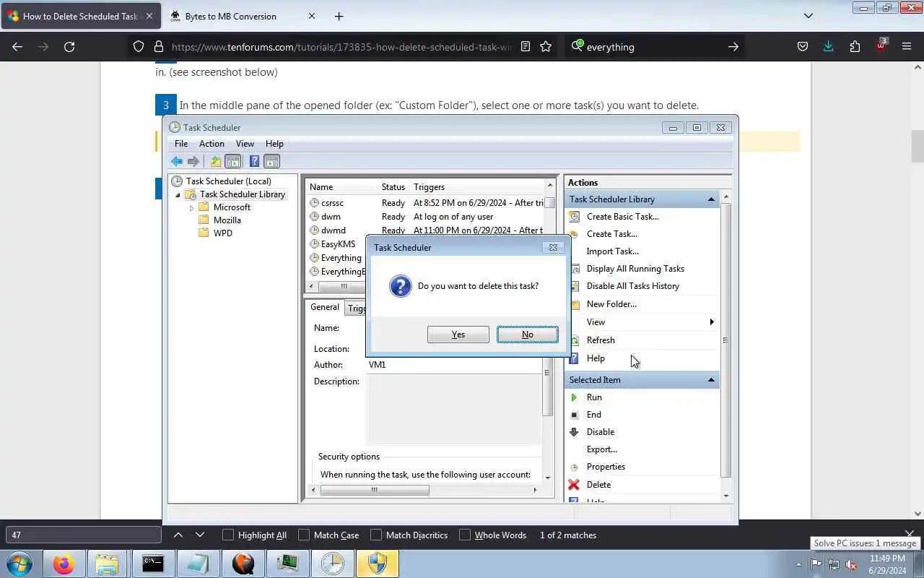
Task: Toggle the Show/Hide Action Pane toolbar icon
Action: click(x=271, y=161)
